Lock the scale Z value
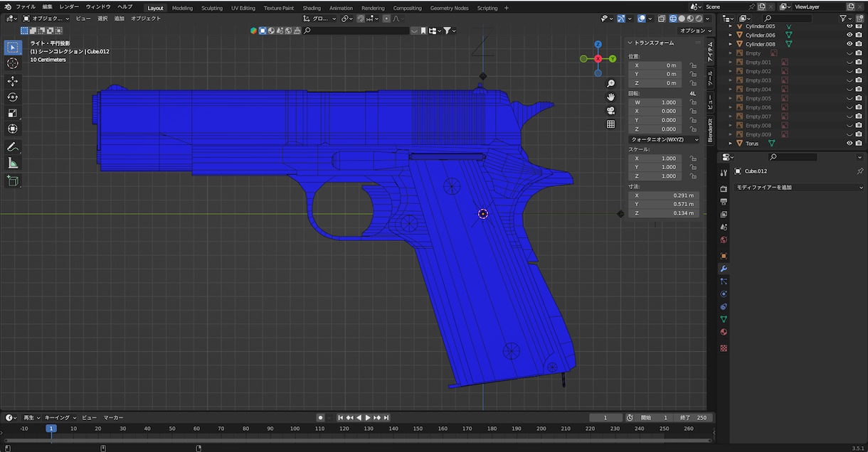This screenshot has height=452, width=868. tap(692, 176)
